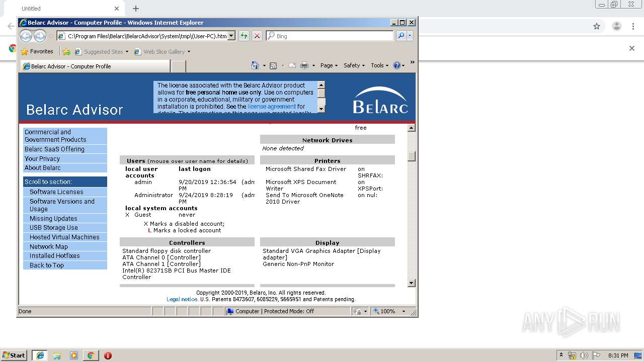Bookmark page with Chrome star icon

point(597,26)
